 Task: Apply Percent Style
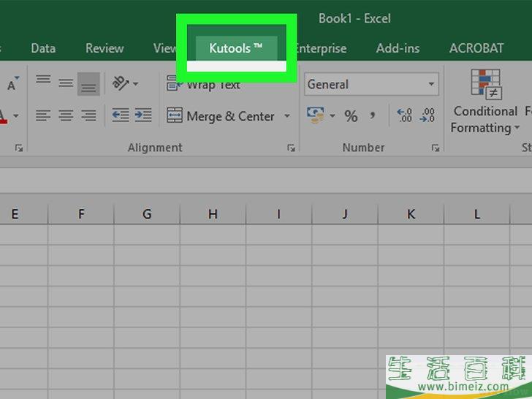pos(351,116)
